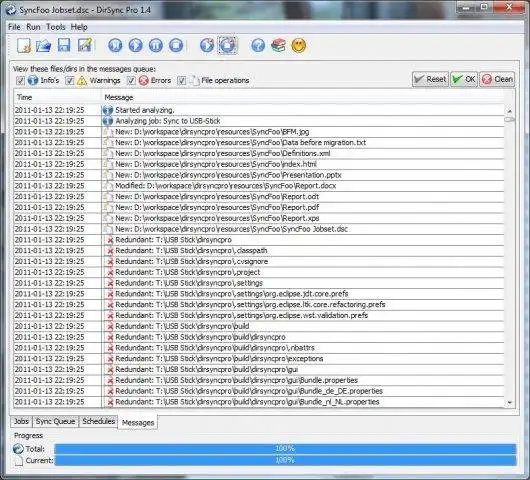The width and height of the screenshot is (530, 480).
Task: Click the start scheduler play-with-clock icon
Action: coord(207,45)
